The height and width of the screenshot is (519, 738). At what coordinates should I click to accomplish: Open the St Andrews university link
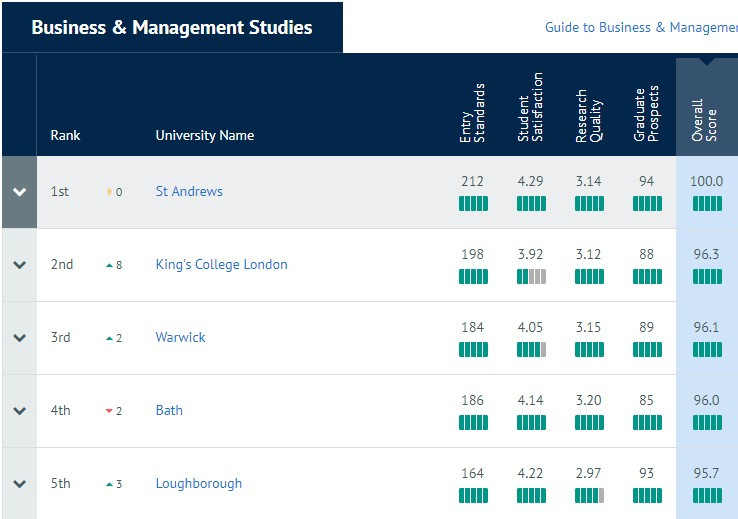coord(189,192)
